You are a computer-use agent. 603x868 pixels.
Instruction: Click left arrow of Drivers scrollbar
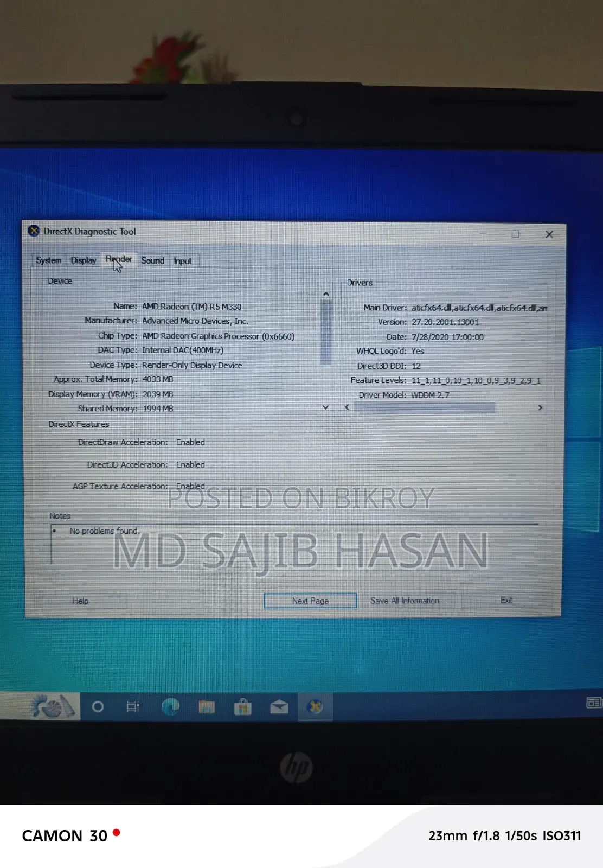tap(347, 407)
